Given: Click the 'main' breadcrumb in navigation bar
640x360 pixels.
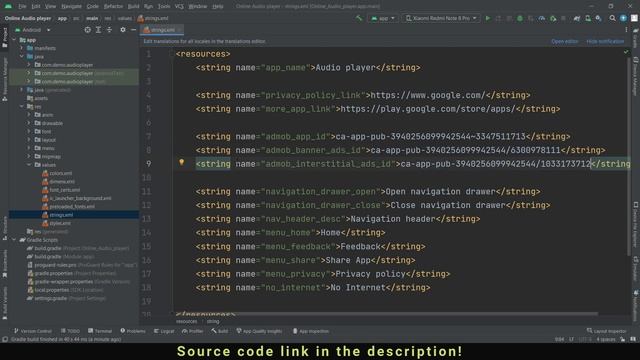Looking at the screenshot, I should coord(92,18).
